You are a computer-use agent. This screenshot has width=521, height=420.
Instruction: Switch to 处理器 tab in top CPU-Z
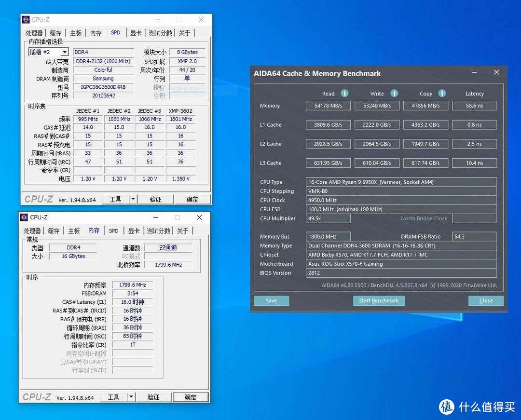pyautogui.click(x=34, y=33)
